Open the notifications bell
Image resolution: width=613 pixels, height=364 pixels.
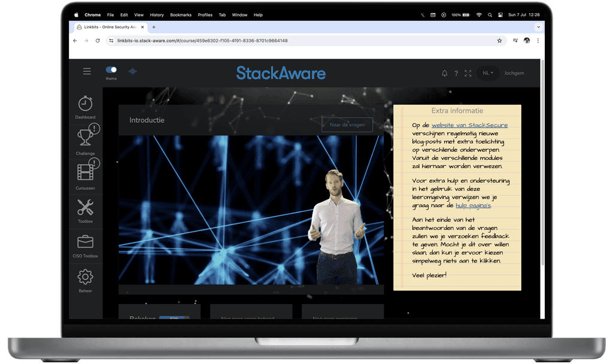pos(445,73)
